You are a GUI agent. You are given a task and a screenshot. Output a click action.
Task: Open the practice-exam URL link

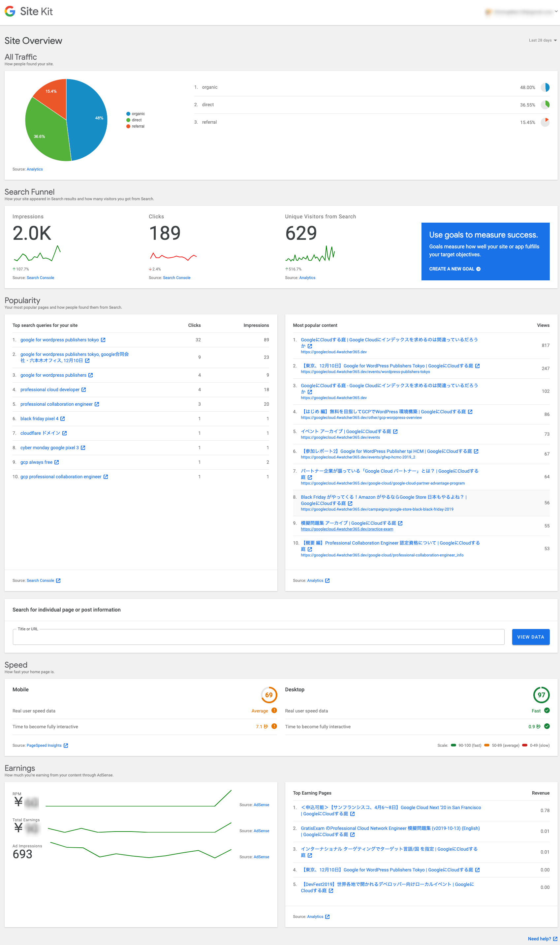click(x=347, y=529)
